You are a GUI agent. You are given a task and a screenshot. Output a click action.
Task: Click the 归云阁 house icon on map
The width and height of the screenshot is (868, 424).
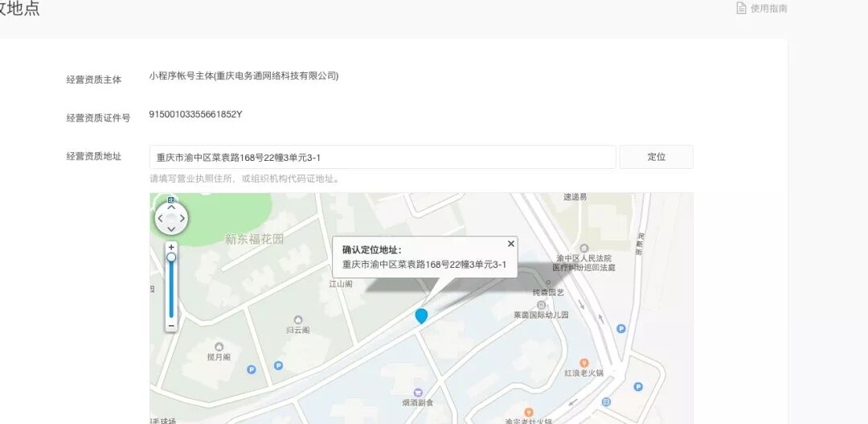[298, 319]
